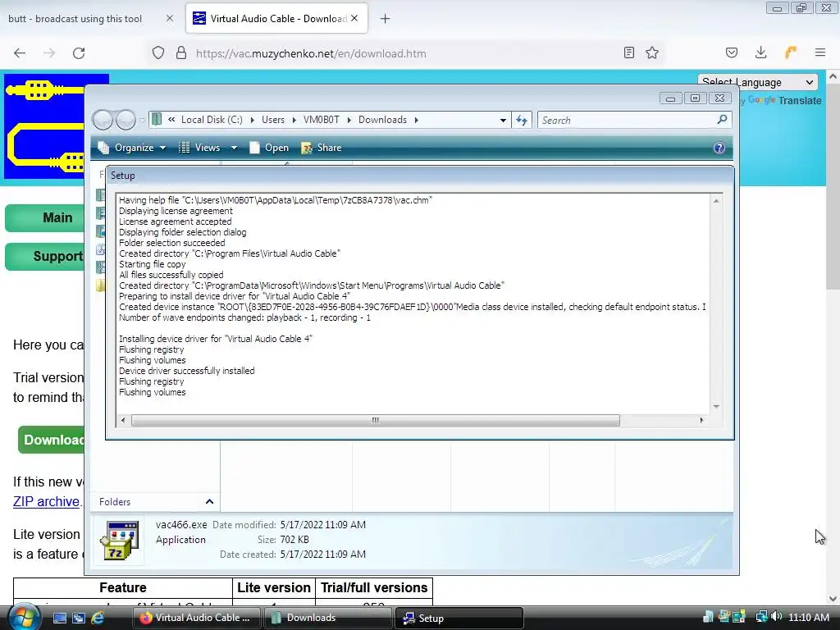840x630 pixels.
Task: Select 'All files successfully copied' log line
Action: point(171,275)
